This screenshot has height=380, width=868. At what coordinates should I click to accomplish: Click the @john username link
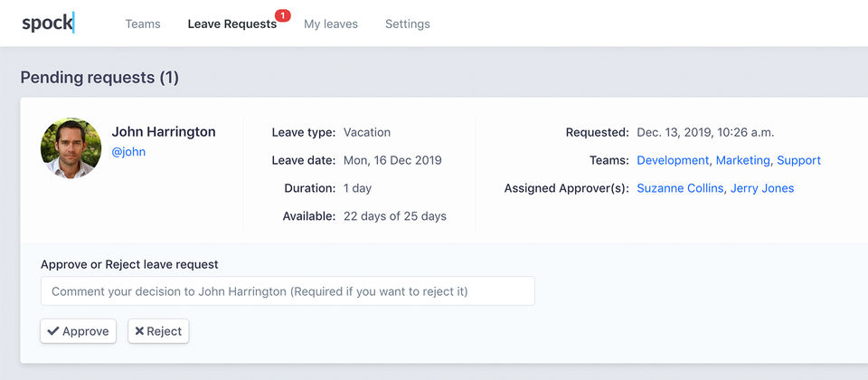pyautogui.click(x=128, y=152)
